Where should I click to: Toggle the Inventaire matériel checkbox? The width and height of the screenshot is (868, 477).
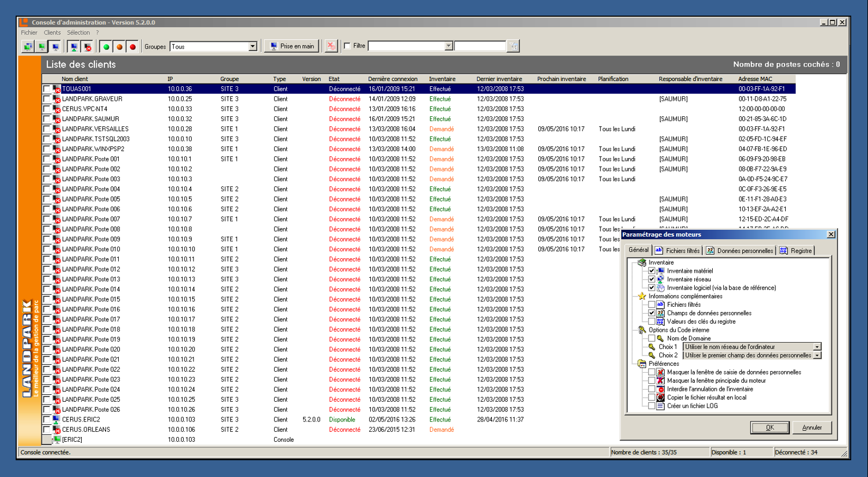pyautogui.click(x=652, y=271)
